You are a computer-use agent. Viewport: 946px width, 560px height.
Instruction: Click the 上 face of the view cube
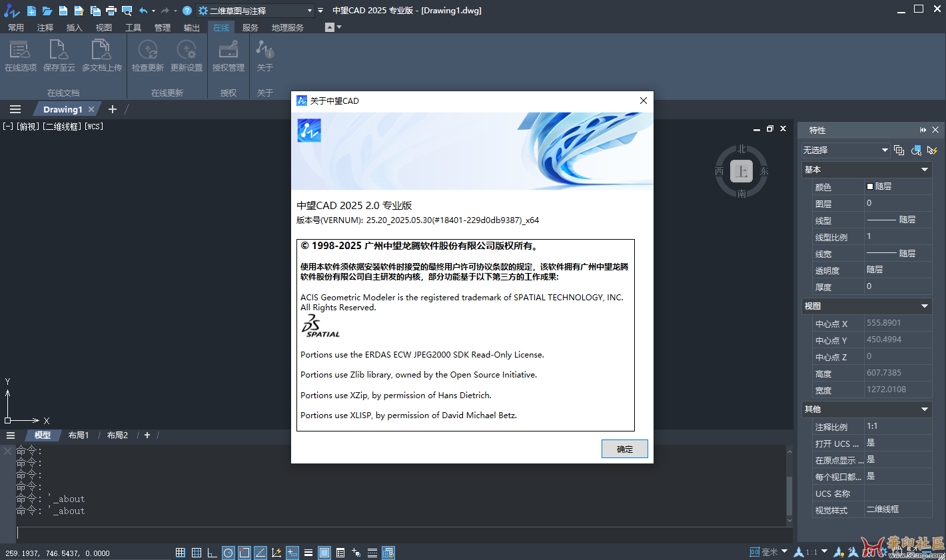click(741, 171)
